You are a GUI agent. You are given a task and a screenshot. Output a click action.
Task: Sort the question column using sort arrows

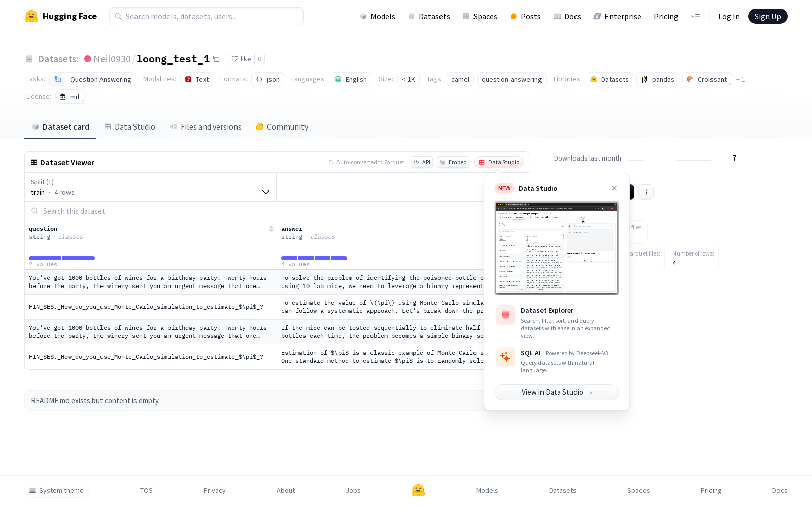[271, 229]
